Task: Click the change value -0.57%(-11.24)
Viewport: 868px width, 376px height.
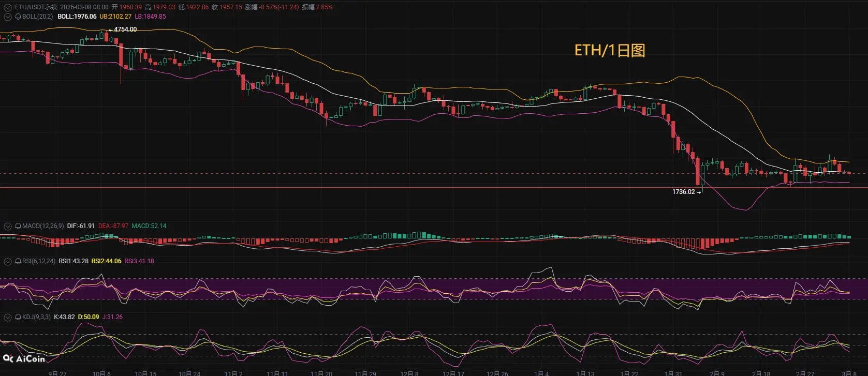Action: (279, 7)
